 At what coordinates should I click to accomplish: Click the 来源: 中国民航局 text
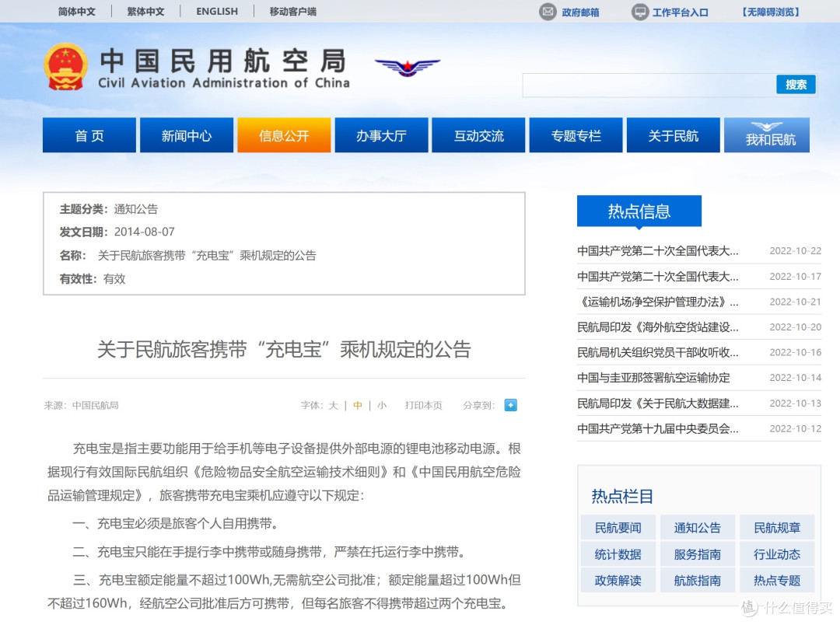(82, 406)
